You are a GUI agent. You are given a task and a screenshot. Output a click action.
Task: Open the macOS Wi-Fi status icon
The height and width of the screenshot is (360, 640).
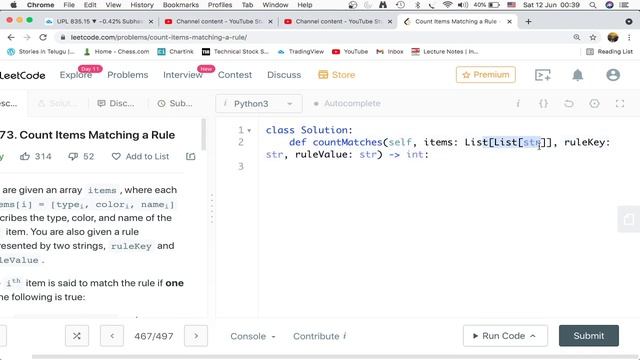coord(448,5)
